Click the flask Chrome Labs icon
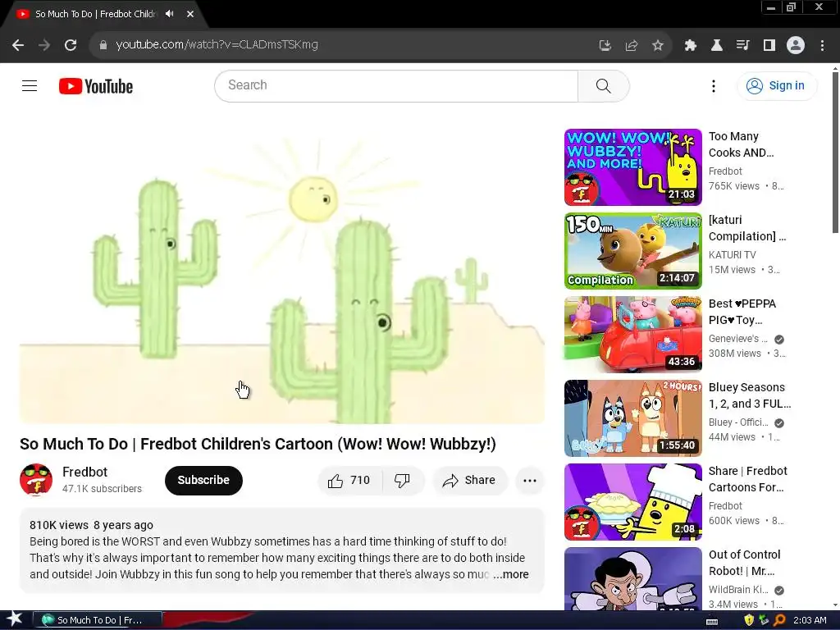Screen dimensions: 840x630 pyautogui.click(x=716, y=46)
